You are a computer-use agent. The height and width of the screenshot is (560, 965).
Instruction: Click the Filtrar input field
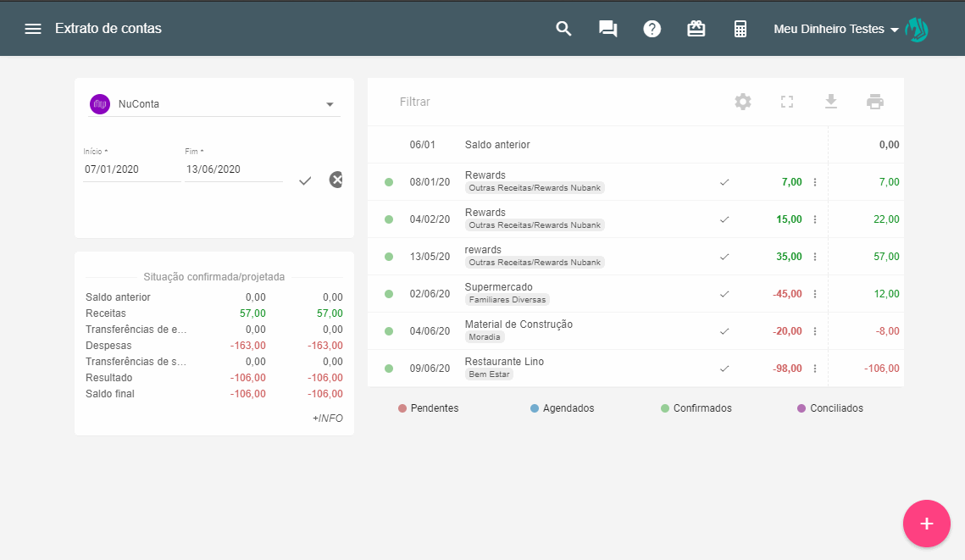coord(551,102)
